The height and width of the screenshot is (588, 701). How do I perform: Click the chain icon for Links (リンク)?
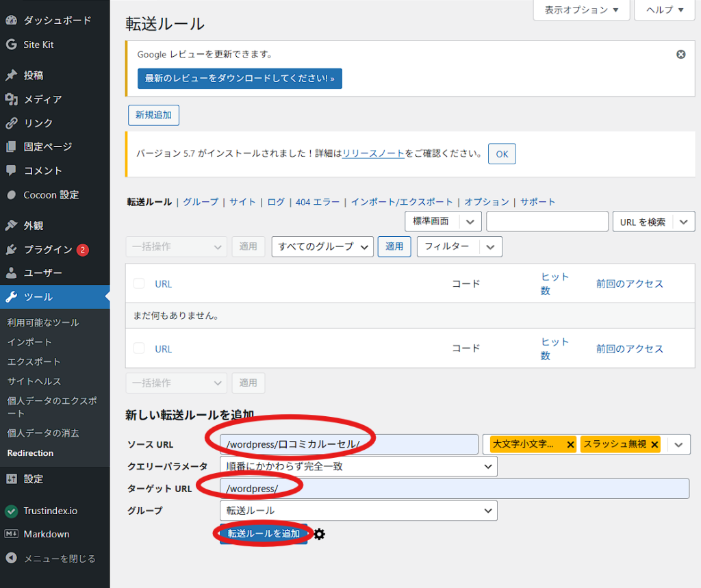11,123
